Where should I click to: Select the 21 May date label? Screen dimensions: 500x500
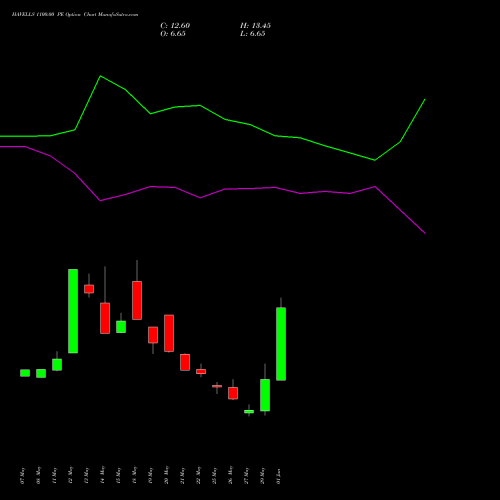[x=182, y=475]
